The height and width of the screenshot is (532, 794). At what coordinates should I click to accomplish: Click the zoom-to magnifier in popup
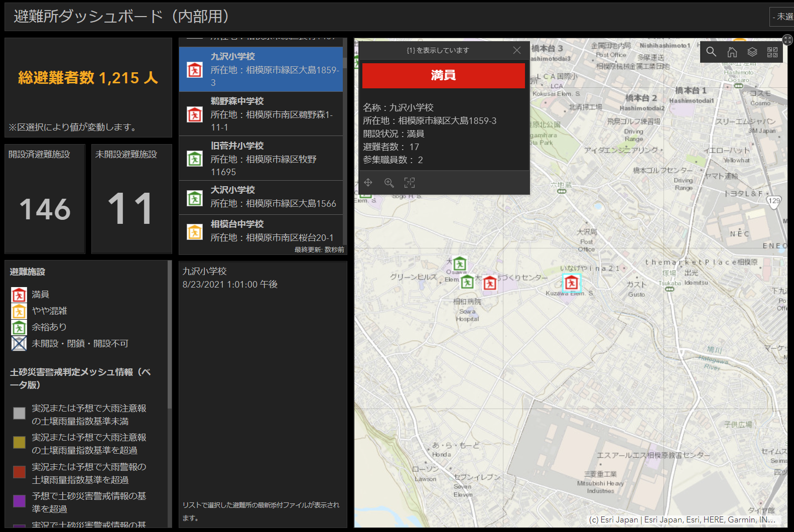click(x=389, y=183)
